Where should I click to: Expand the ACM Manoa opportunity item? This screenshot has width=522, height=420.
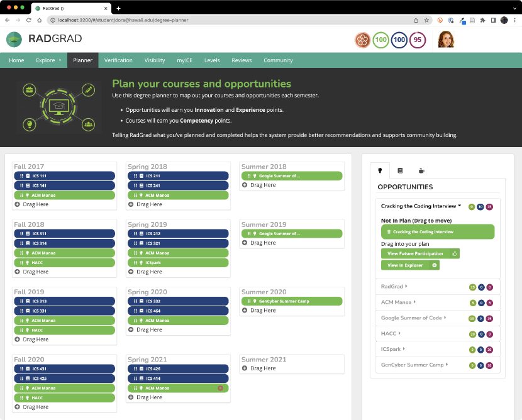coord(398,302)
